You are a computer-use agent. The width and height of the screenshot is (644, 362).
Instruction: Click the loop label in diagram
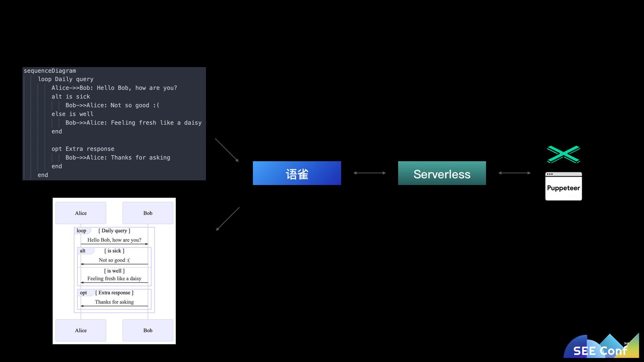click(82, 231)
